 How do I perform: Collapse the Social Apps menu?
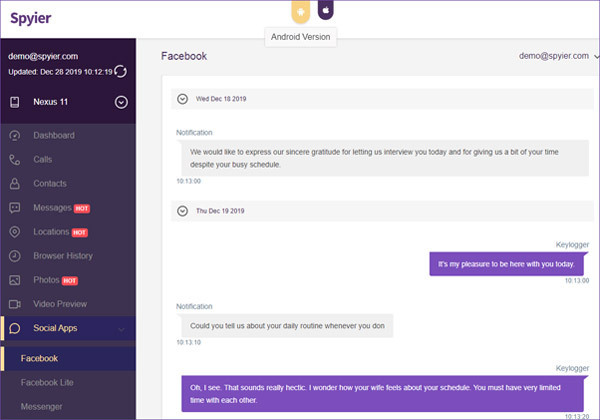coord(121,328)
